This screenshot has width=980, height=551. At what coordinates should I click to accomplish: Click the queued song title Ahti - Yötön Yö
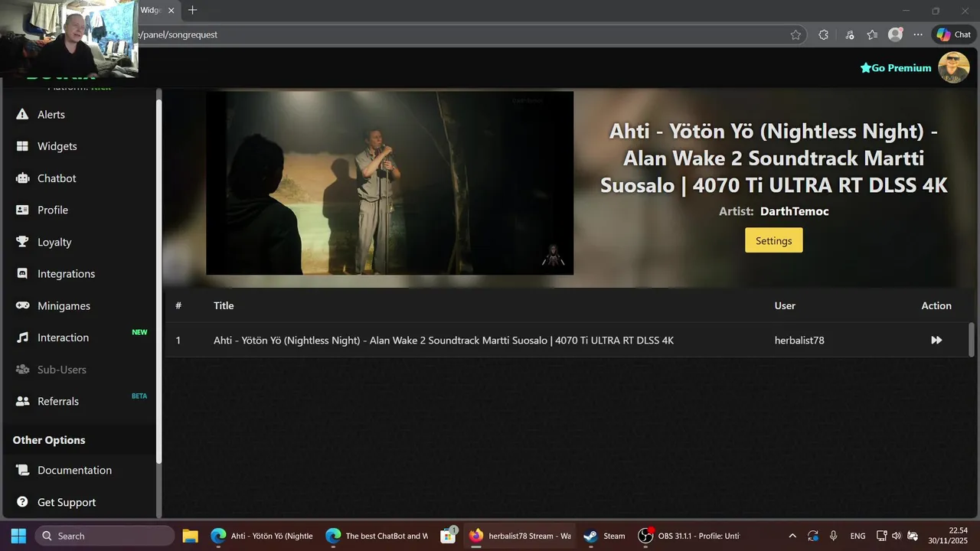443,340
